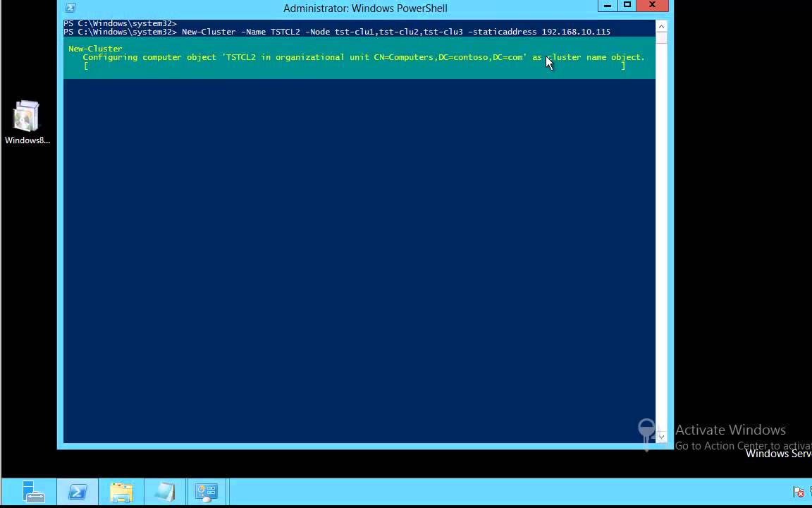Image resolution: width=812 pixels, height=508 pixels.
Task: Click the 'Configuring computer object' status line
Action: pos(364,57)
